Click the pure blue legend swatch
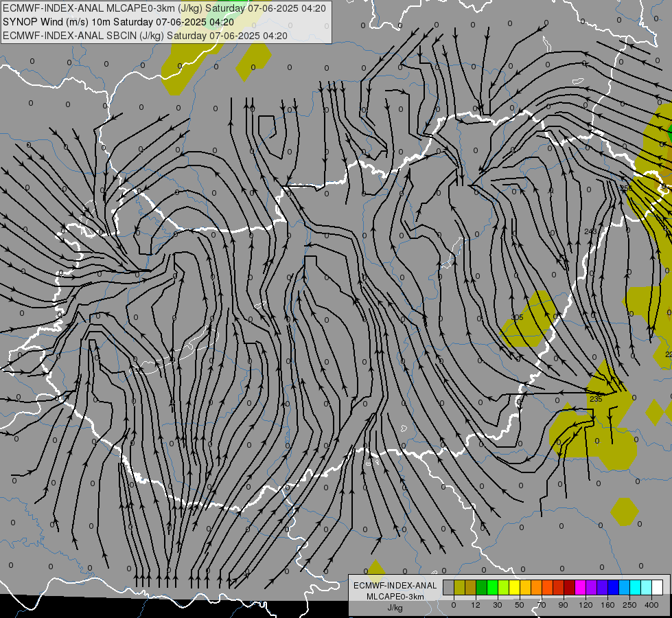Image resolution: width=672 pixels, height=618 pixels. click(x=613, y=588)
